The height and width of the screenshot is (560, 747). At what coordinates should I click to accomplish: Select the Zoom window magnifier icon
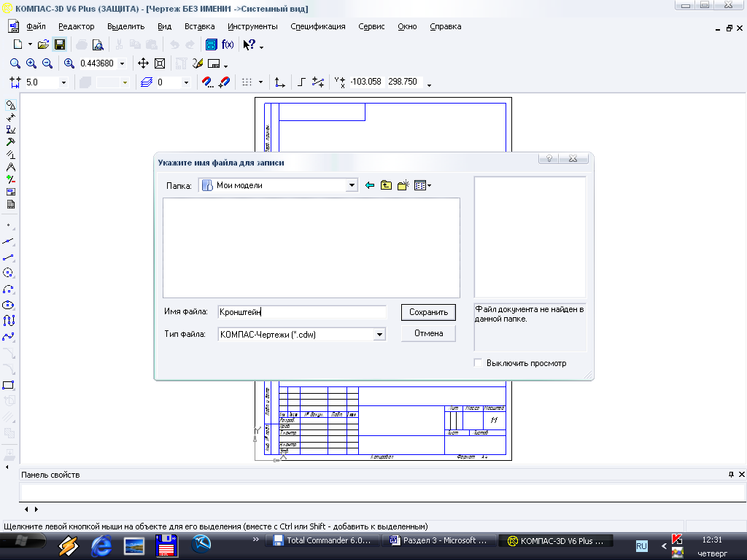15,63
